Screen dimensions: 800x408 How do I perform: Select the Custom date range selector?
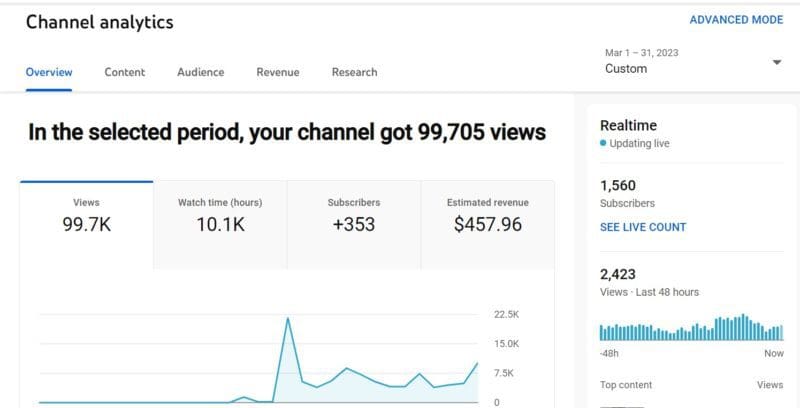(x=693, y=61)
